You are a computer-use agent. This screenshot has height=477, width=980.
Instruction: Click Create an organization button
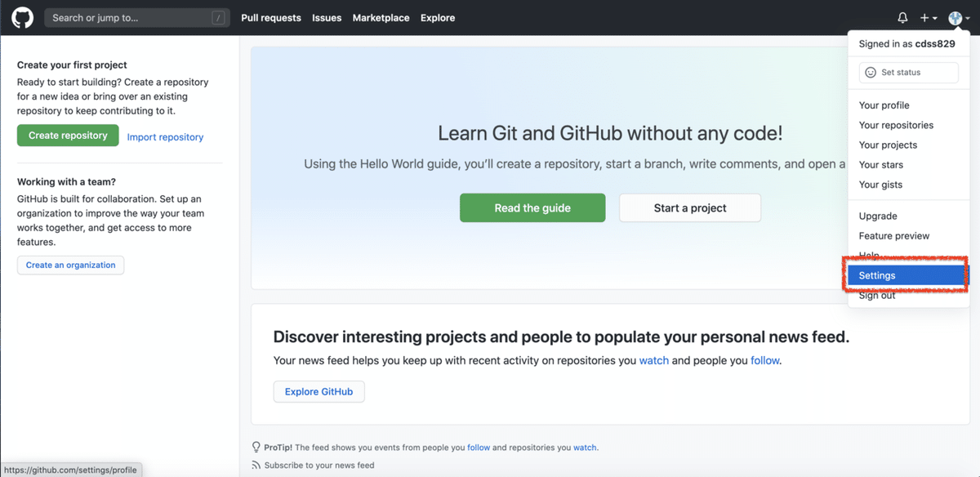pos(70,265)
